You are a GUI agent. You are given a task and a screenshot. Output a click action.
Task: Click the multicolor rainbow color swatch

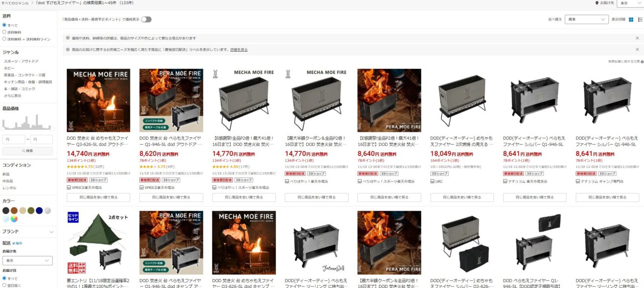click(x=14, y=219)
